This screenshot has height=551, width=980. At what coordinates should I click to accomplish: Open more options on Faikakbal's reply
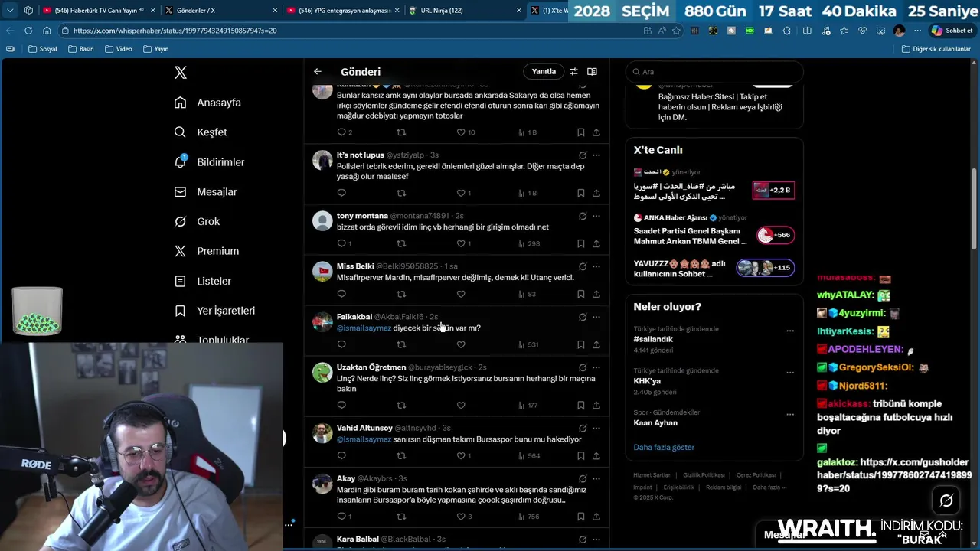(x=596, y=317)
